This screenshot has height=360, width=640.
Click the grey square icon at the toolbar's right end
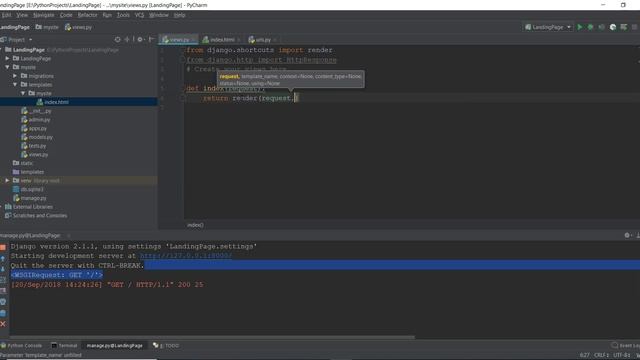tap(634, 27)
